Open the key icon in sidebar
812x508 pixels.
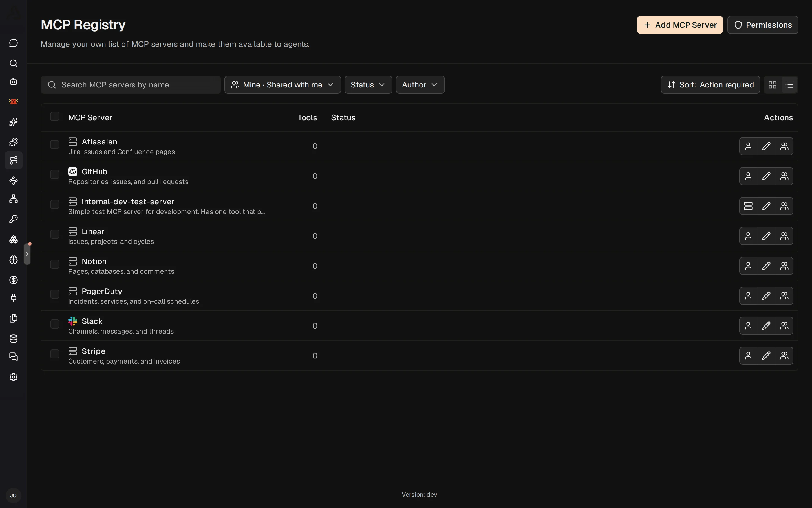tap(14, 219)
